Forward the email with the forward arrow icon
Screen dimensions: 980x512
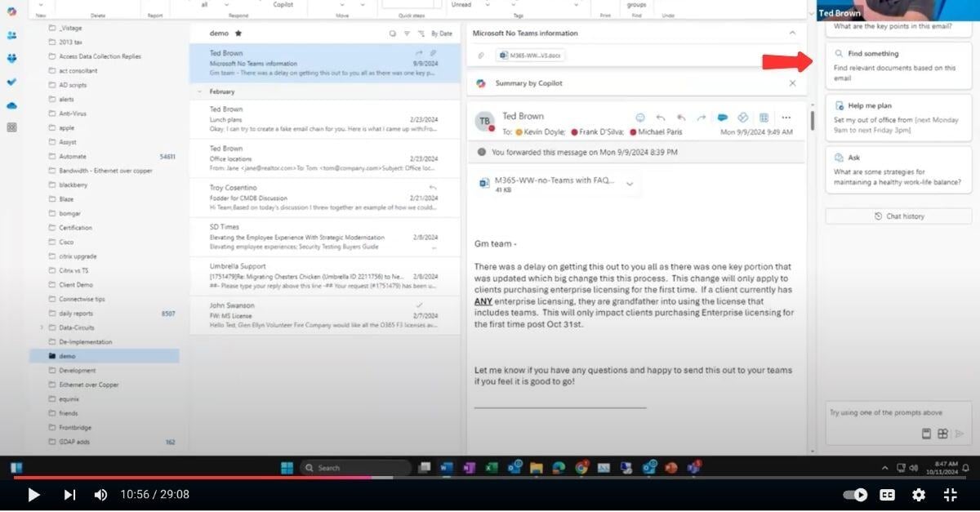click(x=702, y=117)
